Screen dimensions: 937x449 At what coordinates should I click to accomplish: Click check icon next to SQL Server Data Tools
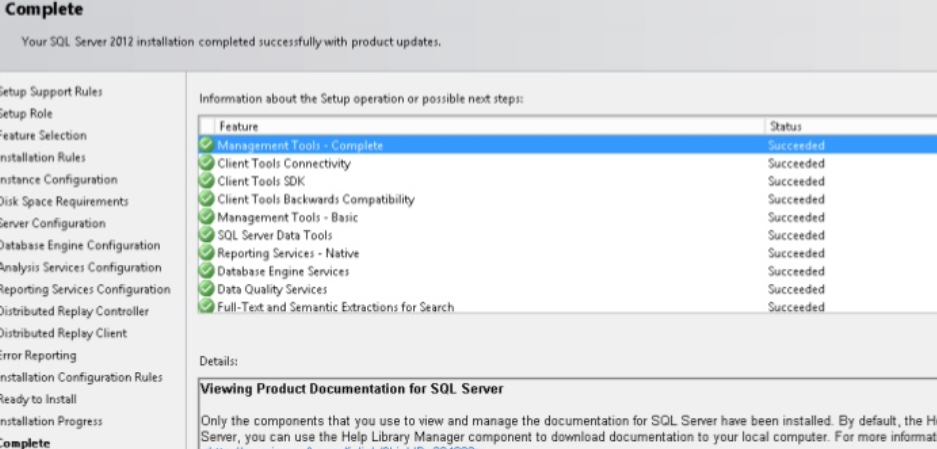(x=207, y=235)
